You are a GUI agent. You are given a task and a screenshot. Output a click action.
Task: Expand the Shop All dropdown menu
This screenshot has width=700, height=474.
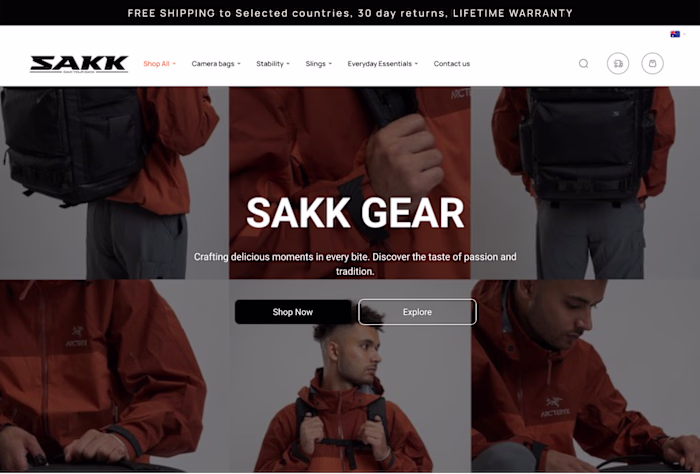point(159,64)
